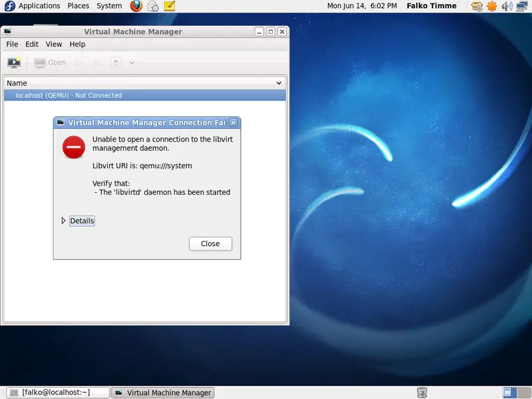Screen dimensions: 532x399
Task: Click the network connection tray icon
Action: click(x=522, y=6)
